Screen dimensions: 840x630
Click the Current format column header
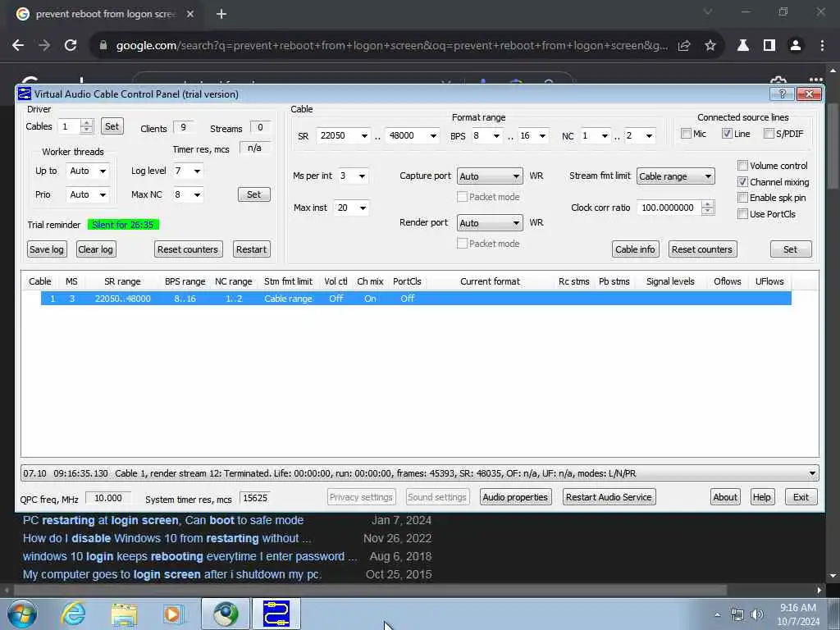click(490, 281)
